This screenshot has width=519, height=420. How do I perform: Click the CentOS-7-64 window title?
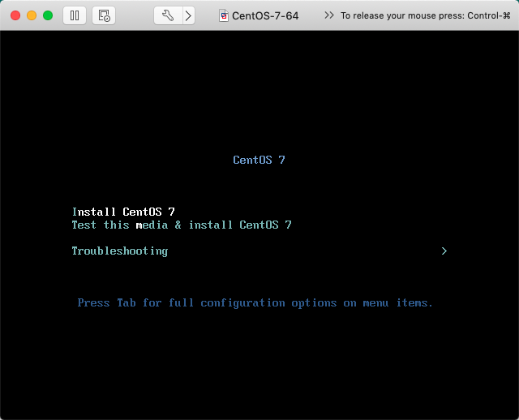[265, 16]
